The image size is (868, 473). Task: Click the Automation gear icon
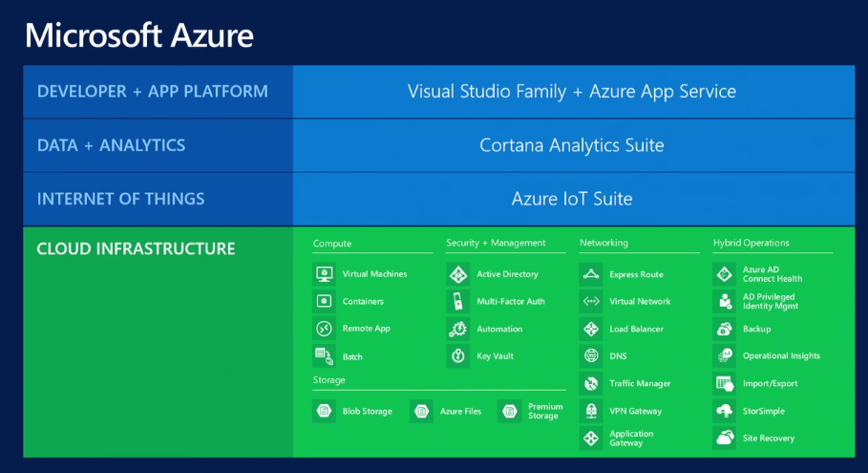click(x=457, y=329)
